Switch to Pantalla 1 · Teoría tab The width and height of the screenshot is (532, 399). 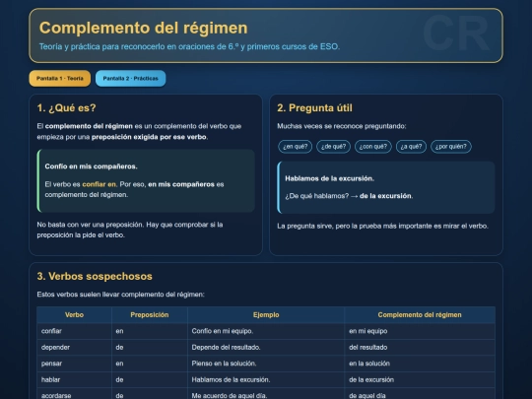click(60, 79)
